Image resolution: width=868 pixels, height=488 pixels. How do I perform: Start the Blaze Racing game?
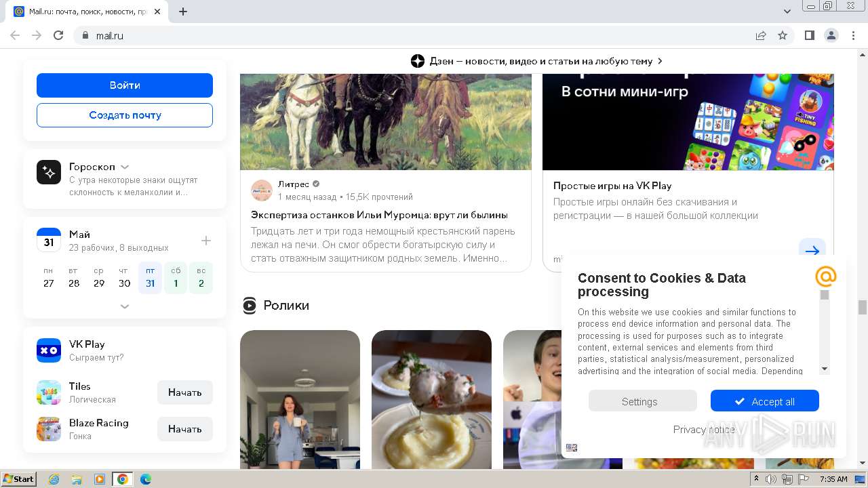pos(185,429)
